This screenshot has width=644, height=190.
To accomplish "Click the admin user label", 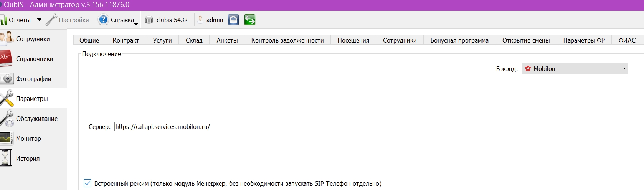I will [x=215, y=20].
